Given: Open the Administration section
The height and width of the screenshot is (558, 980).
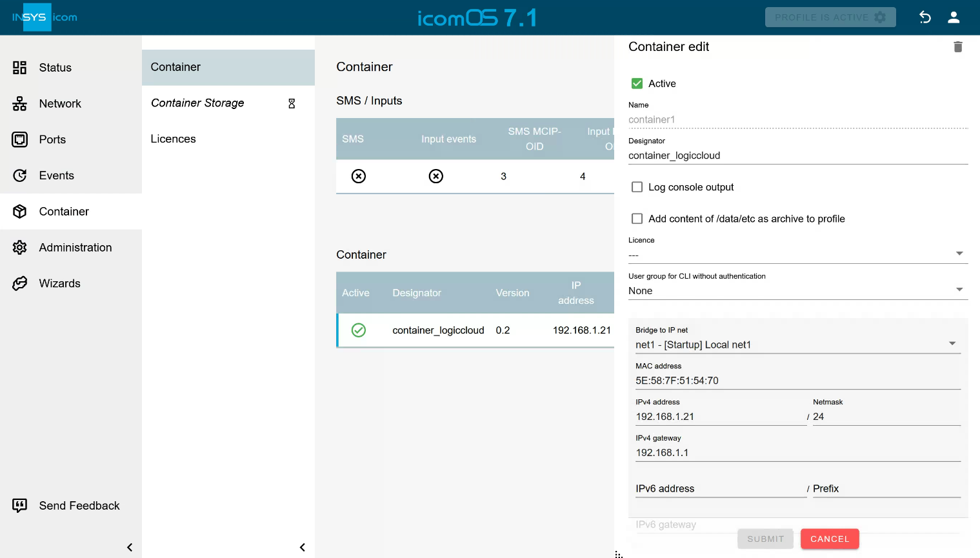Looking at the screenshot, I should coord(75,248).
